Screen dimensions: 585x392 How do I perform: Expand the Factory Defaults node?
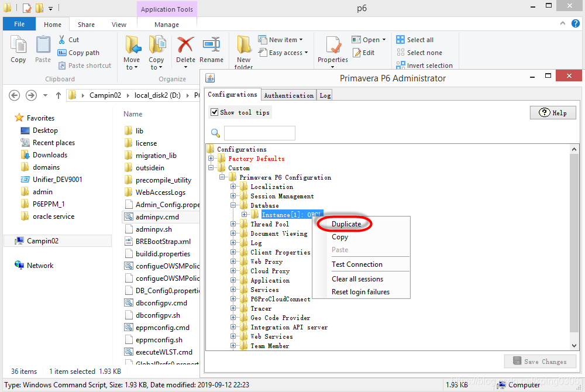(x=211, y=159)
